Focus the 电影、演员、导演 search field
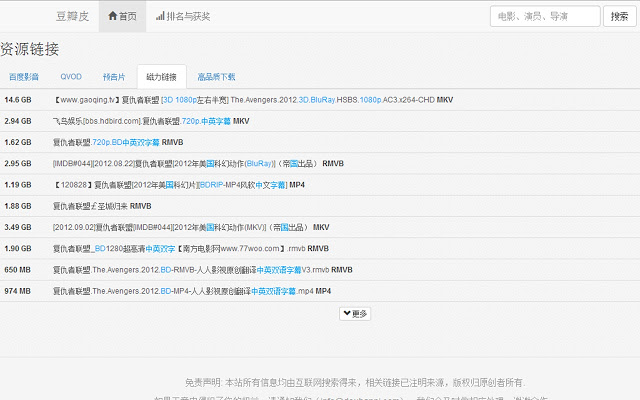640x400 pixels. click(545, 16)
